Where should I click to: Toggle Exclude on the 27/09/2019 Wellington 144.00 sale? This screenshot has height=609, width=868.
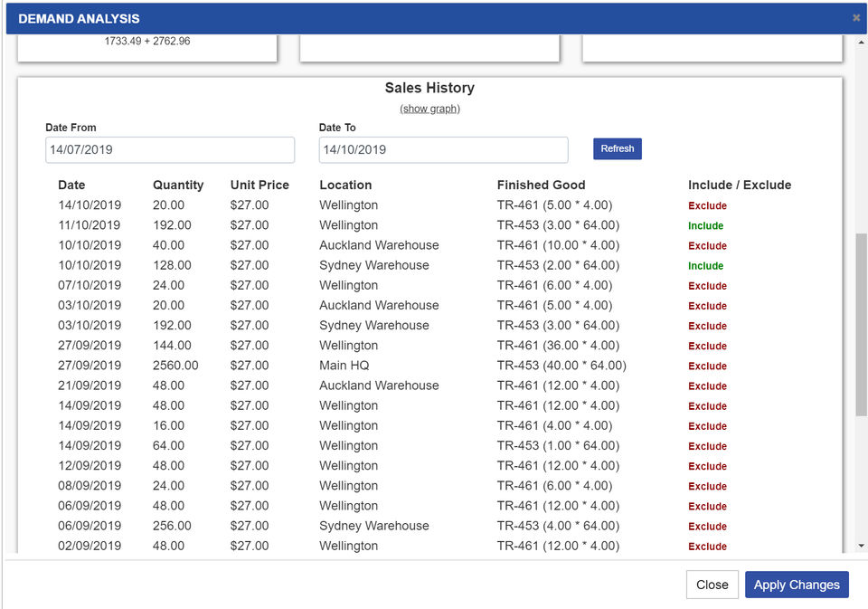[707, 346]
